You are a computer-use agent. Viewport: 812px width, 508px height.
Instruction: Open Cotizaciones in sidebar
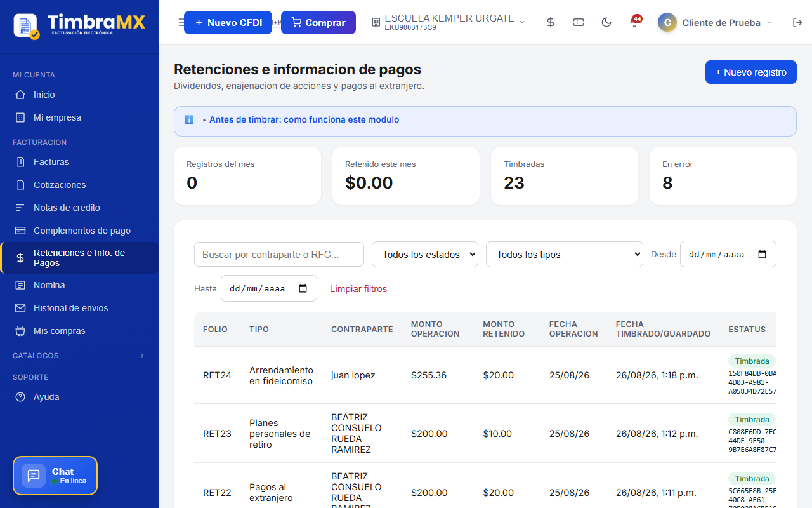[x=79, y=185]
